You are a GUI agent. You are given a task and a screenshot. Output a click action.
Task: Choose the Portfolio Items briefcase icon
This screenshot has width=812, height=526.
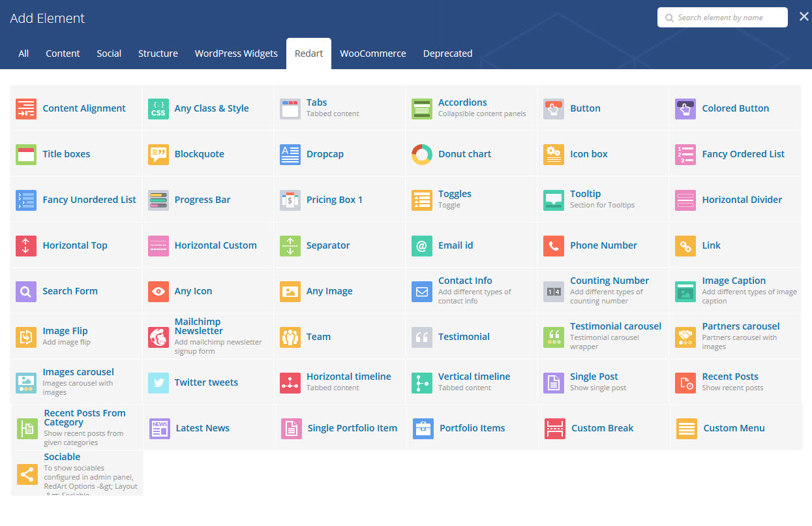tap(423, 429)
